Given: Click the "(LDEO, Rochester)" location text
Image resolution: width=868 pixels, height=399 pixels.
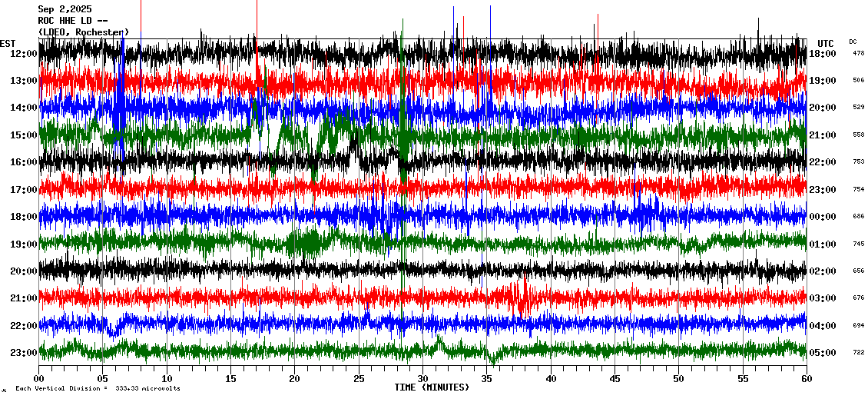Looking at the screenshot, I should point(84,32).
